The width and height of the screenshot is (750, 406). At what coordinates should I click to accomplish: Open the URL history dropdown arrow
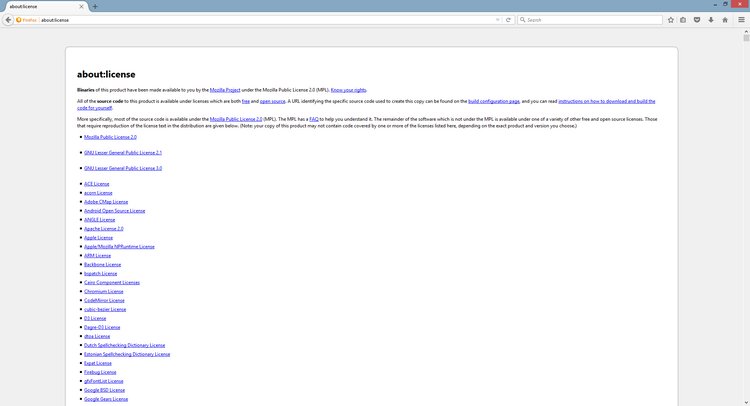(x=497, y=20)
